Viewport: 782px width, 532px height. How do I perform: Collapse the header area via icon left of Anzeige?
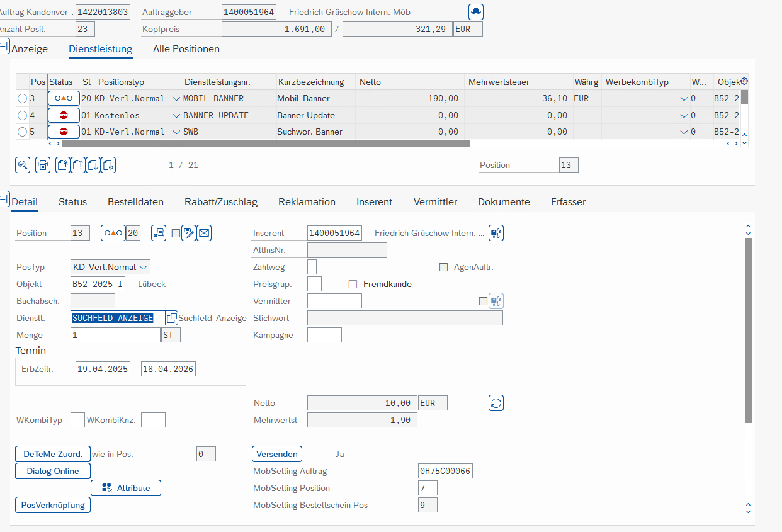[x=3, y=46]
